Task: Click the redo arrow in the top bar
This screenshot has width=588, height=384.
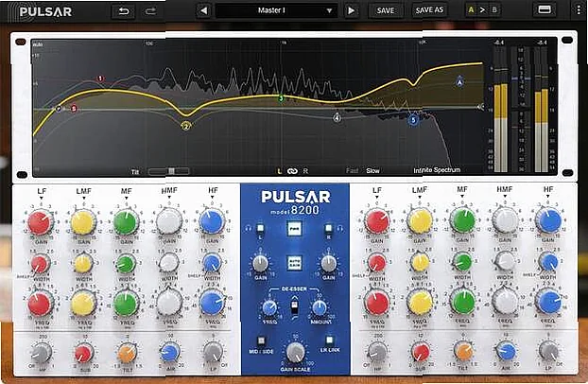Action: tap(150, 11)
